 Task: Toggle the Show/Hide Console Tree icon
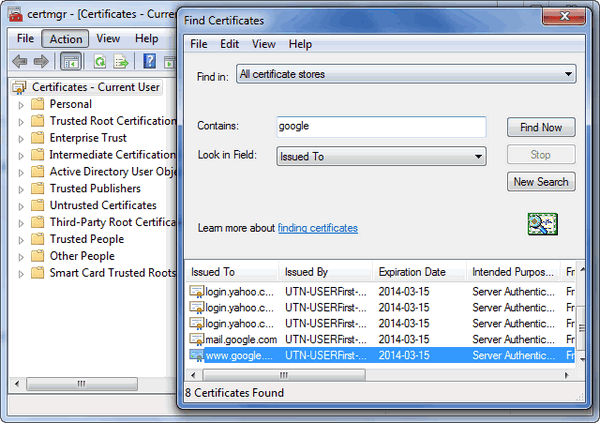point(71,61)
